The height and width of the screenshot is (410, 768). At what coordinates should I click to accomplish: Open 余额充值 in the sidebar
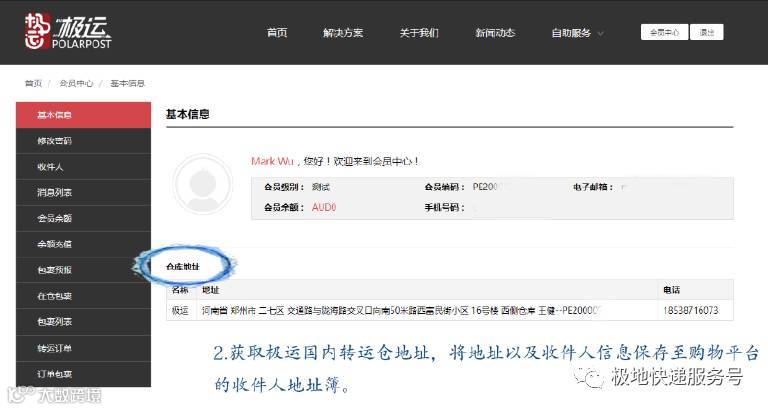click(83, 244)
